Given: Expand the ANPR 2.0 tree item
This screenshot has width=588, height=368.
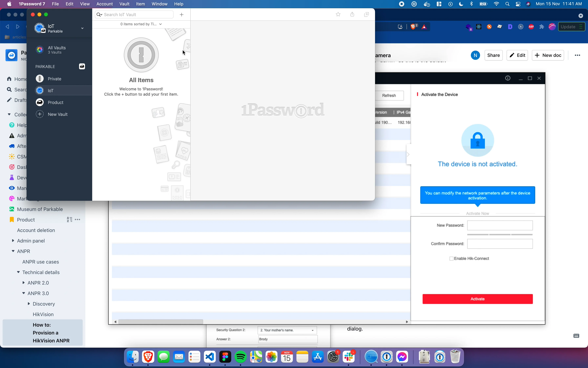Looking at the screenshot, I should [24, 283].
